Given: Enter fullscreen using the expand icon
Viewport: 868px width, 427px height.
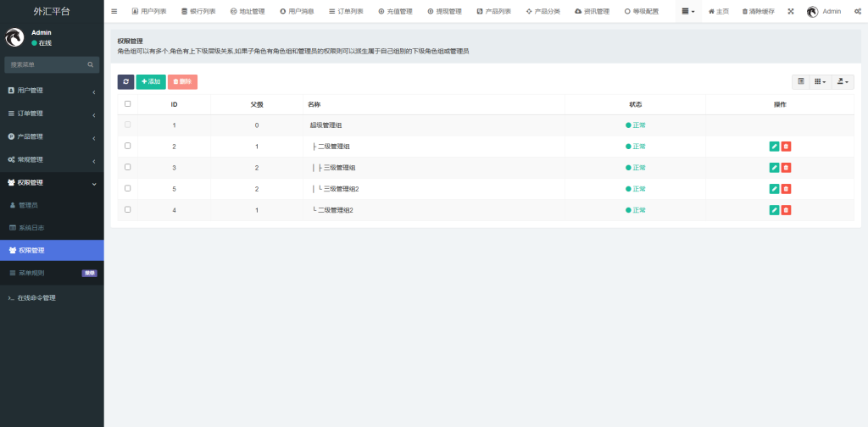Looking at the screenshot, I should point(791,11).
